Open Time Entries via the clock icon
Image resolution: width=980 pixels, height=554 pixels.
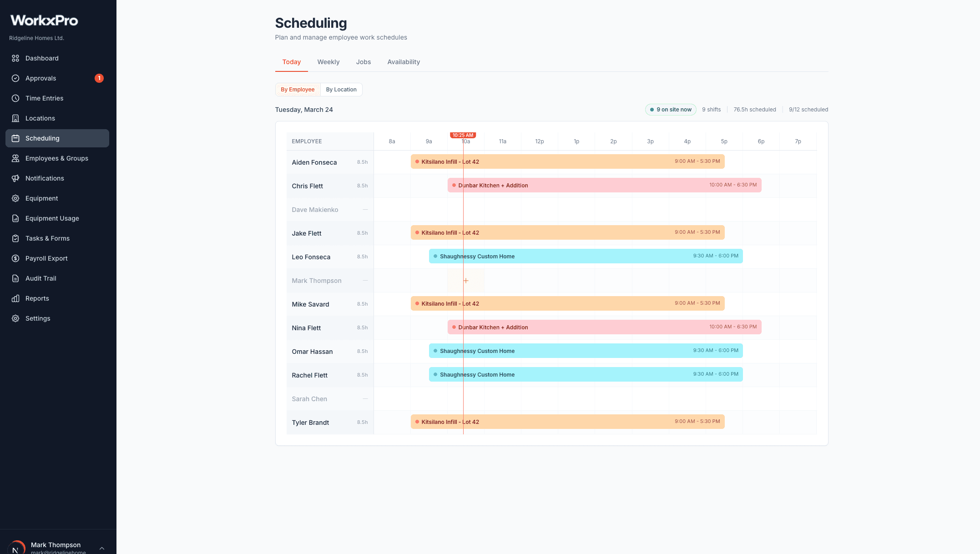coord(44,98)
